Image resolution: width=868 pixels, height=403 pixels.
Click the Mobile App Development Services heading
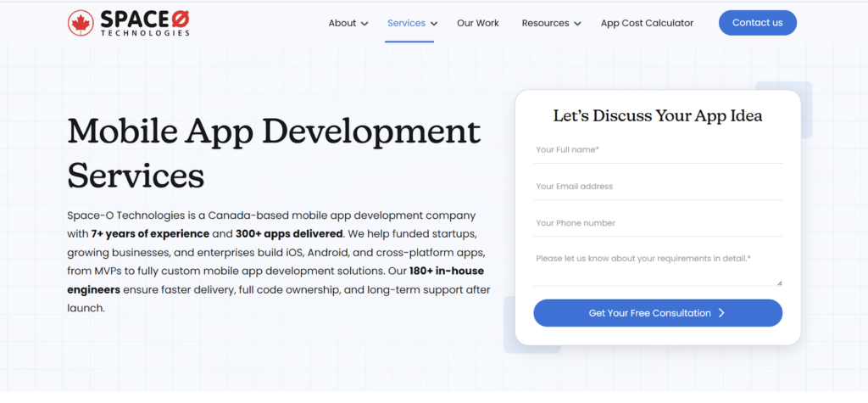273,153
